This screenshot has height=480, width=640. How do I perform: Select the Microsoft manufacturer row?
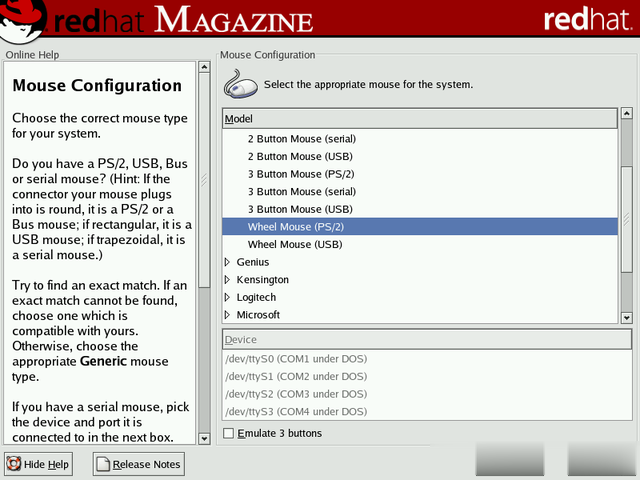pos(420,314)
